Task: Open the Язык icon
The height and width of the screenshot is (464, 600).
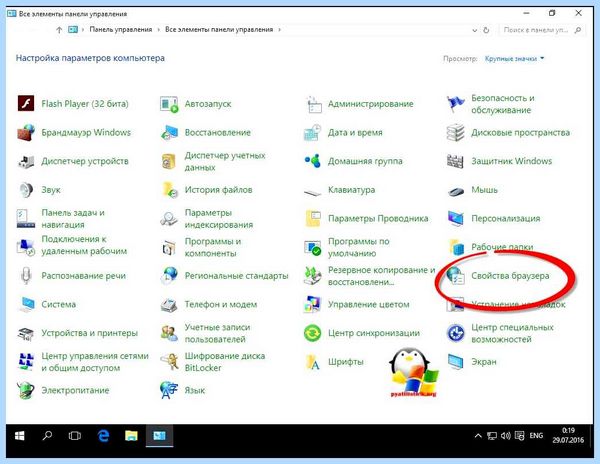Action: click(x=169, y=391)
